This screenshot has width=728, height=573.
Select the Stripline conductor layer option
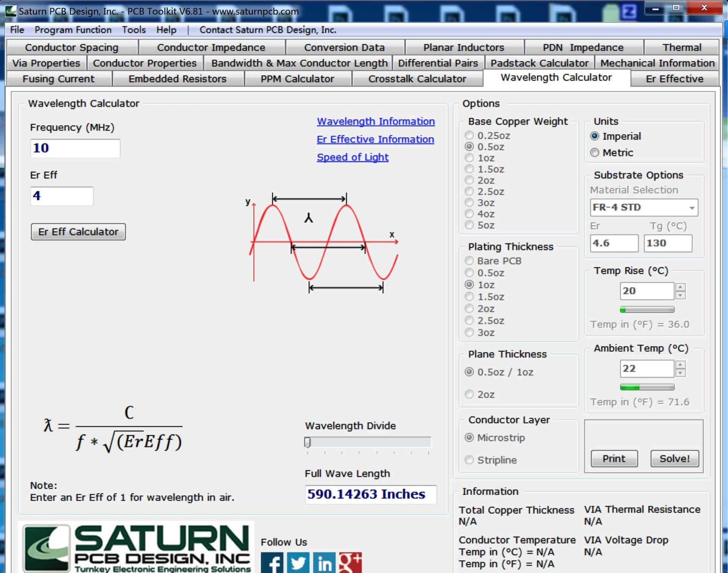pos(469,460)
